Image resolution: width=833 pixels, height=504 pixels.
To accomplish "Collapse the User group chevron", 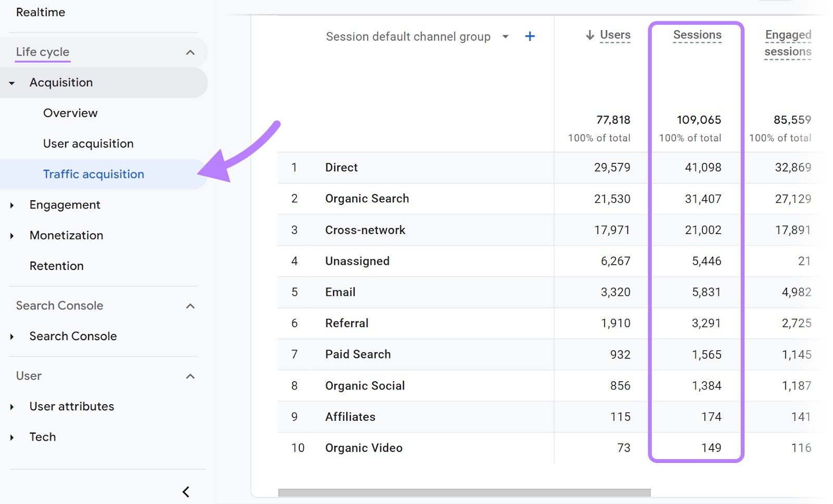I will click(x=191, y=376).
